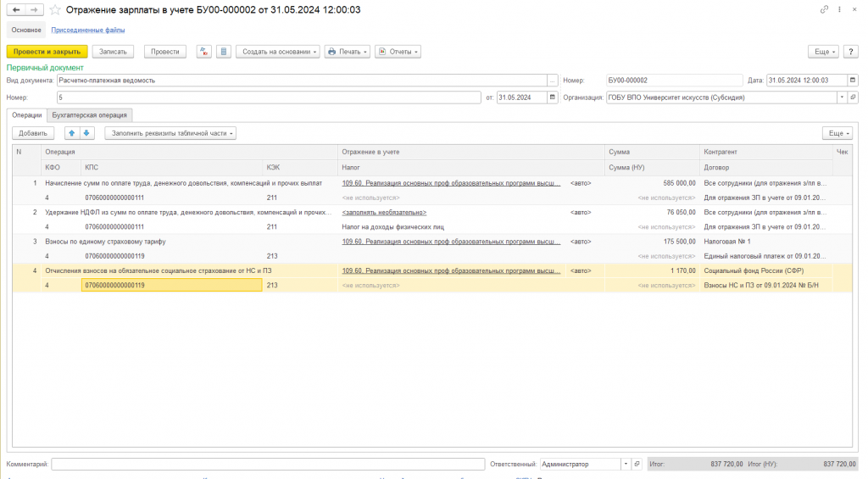868x479 pixels.
Task: Switch to the Основное tab
Action: (x=26, y=30)
